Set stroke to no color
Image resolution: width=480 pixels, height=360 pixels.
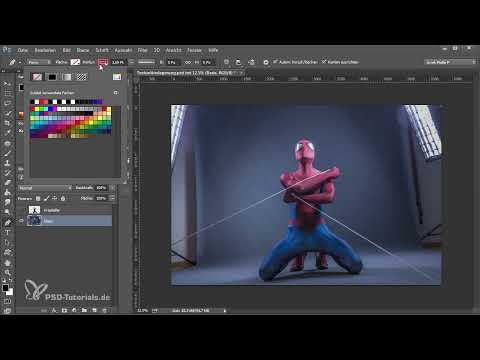(37, 77)
